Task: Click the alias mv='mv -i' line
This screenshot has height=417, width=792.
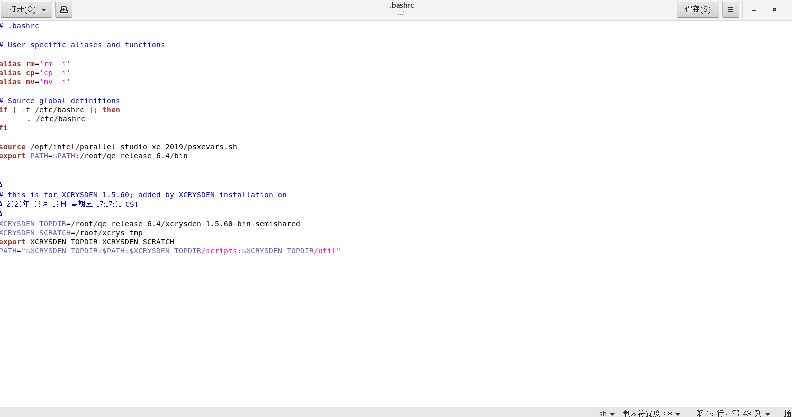Action: (x=35, y=82)
